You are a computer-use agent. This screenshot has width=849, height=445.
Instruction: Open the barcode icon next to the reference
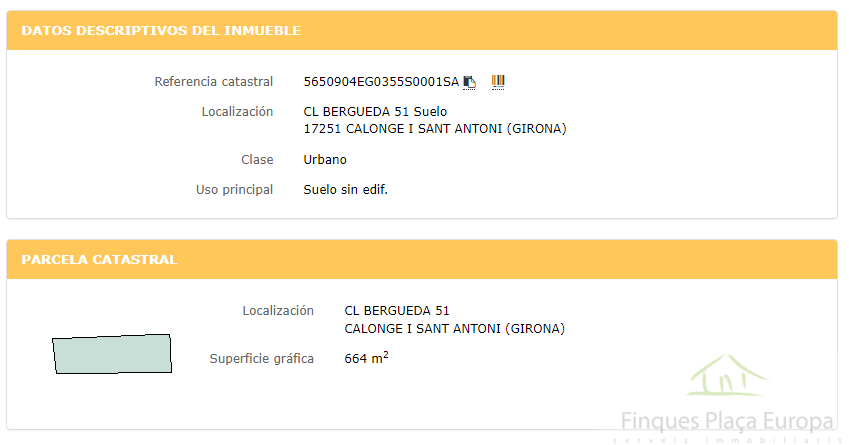tap(498, 82)
